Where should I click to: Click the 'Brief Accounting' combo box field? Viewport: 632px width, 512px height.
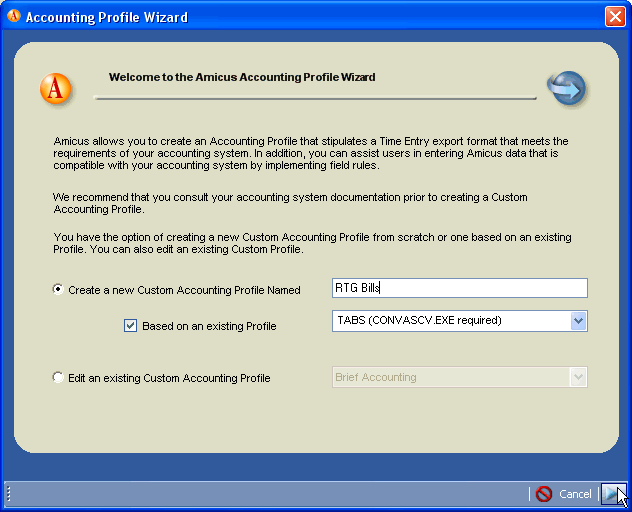point(450,377)
